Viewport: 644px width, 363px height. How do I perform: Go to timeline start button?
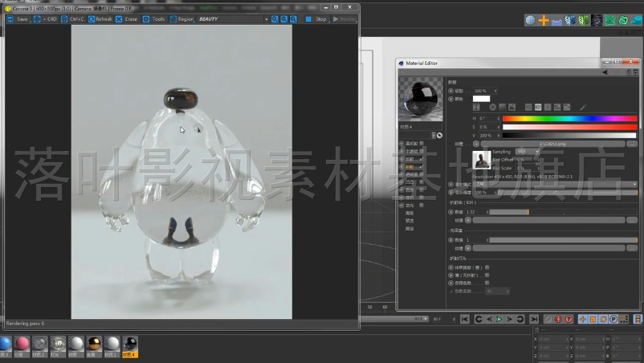pyautogui.click(x=464, y=319)
